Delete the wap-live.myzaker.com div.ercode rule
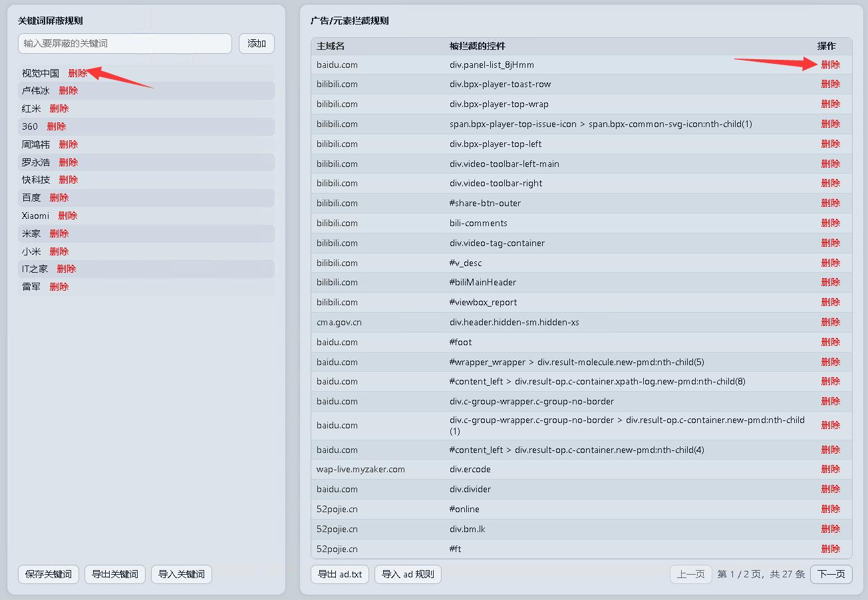 click(830, 469)
